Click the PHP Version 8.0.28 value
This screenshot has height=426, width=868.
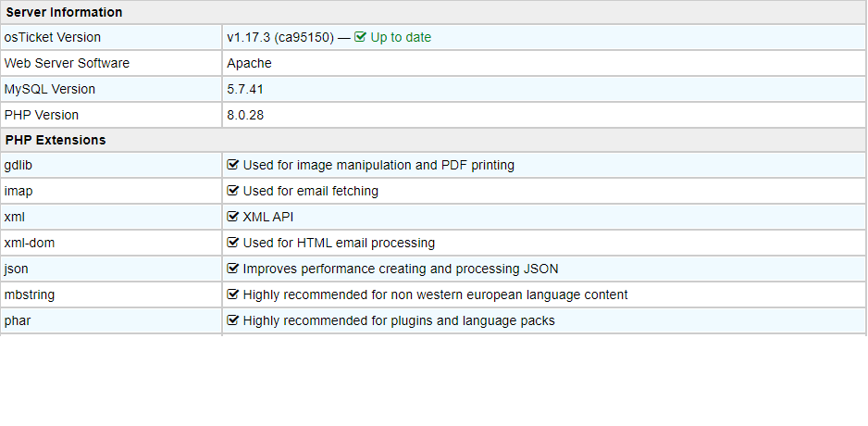click(x=245, y=115)
